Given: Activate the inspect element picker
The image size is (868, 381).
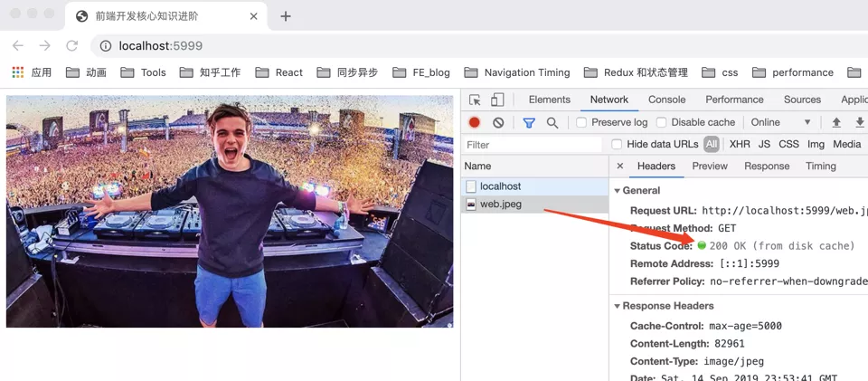Looking at the screenshot, I should coord(475,100).
